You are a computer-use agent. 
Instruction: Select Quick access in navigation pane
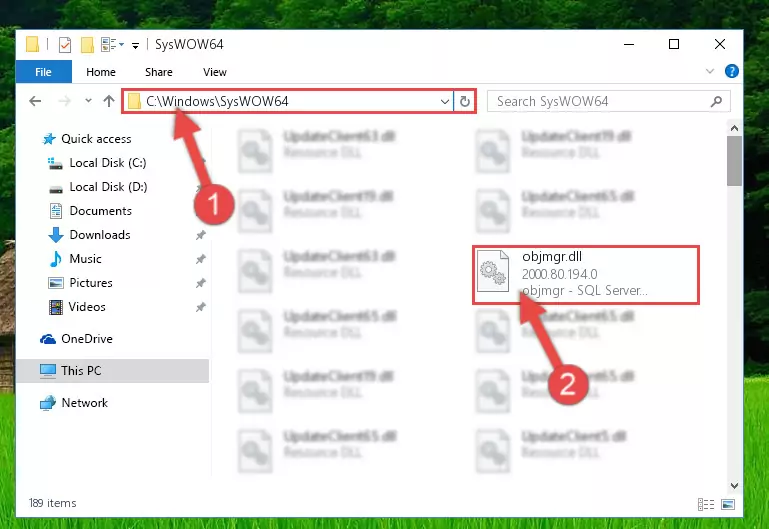pyautogui.click(x=96, y=139)
